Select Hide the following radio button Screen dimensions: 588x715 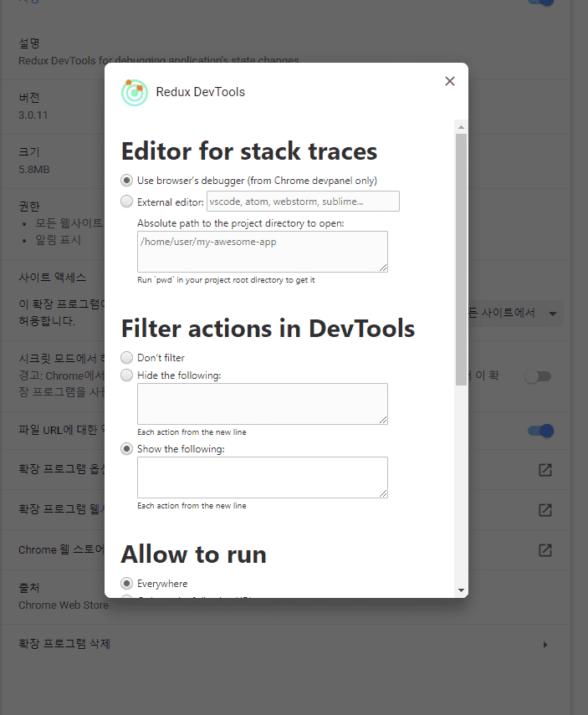pyautogui.click(x=127, y=375)
